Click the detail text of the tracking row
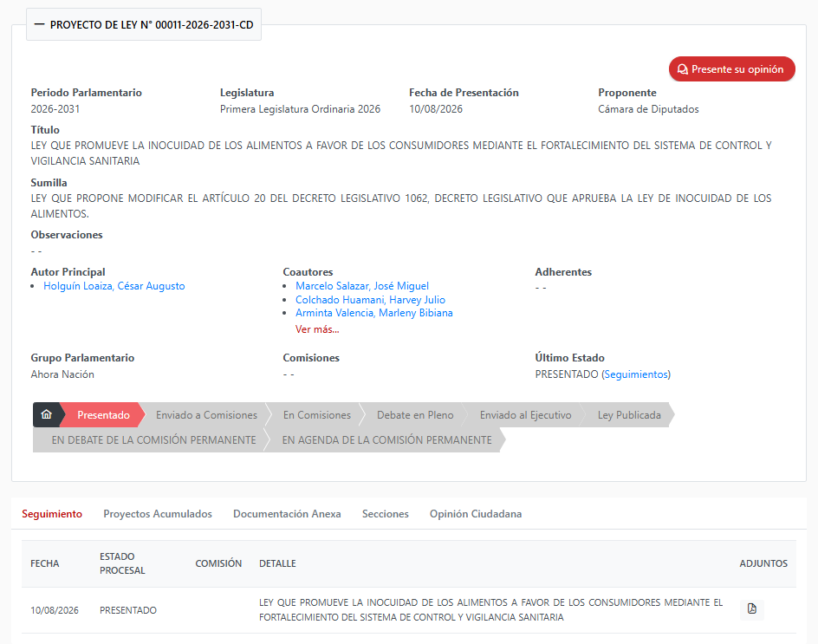The height and width of the screenshot is (644, 818). 491,609
